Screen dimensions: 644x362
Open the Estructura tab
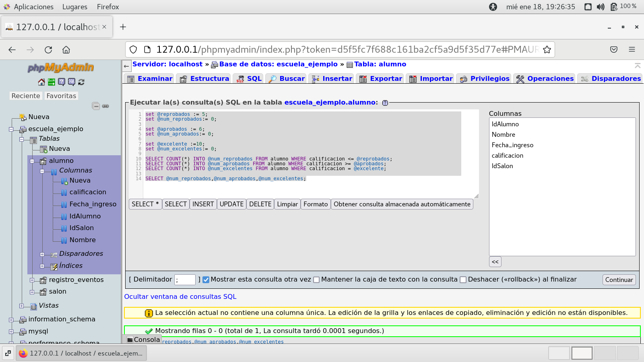pos(204,79)
